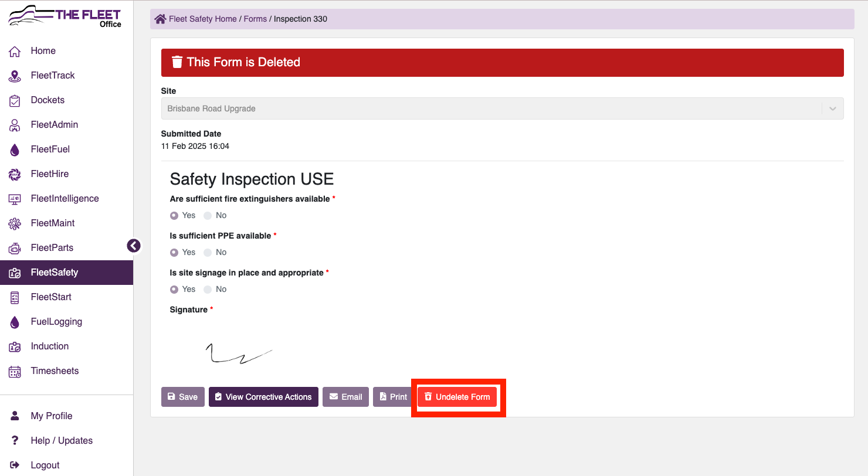Click the breadcrumb home icon
This screenshot has width=868, height=476.
click(x=160, y=19)
